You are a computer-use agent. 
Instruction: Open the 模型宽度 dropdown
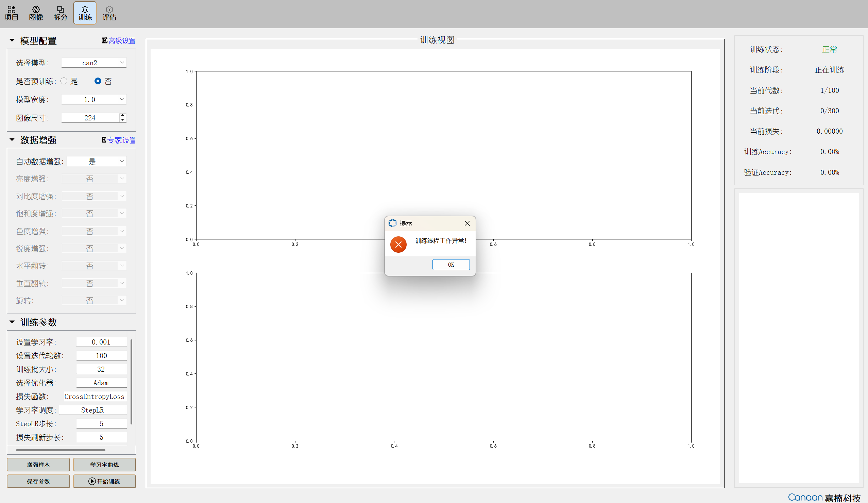click(94, 100)
